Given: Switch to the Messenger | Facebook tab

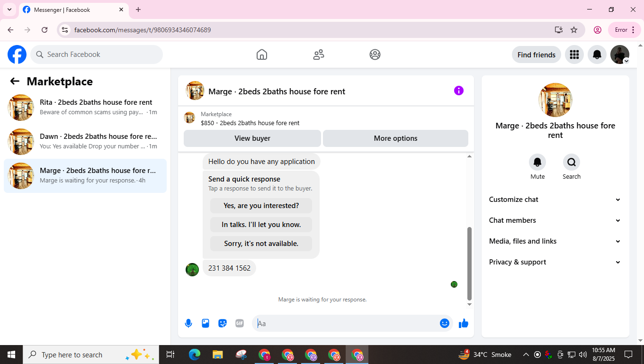Looking at the screenshot, I should pyautogui.click(x=73, y=9).
